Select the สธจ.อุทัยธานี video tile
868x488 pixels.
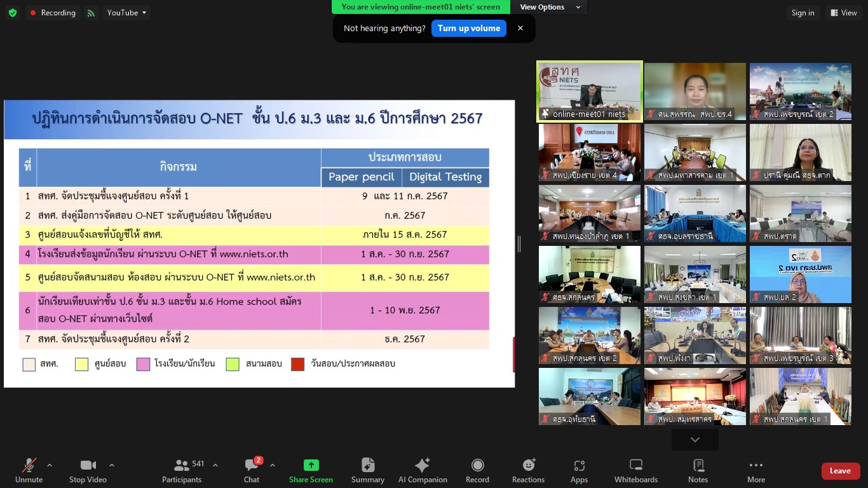pyautogui.click(x=590, y=396)
